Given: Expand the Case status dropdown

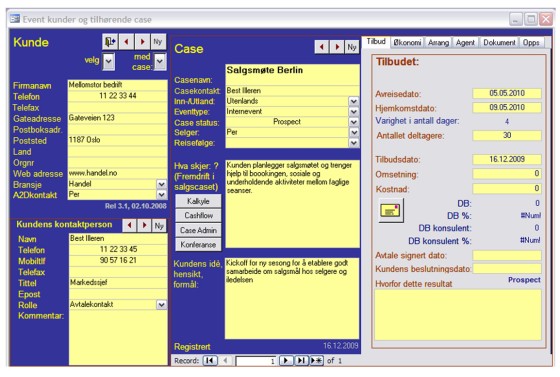Looking at the screenshot, I should coord(354,122).
